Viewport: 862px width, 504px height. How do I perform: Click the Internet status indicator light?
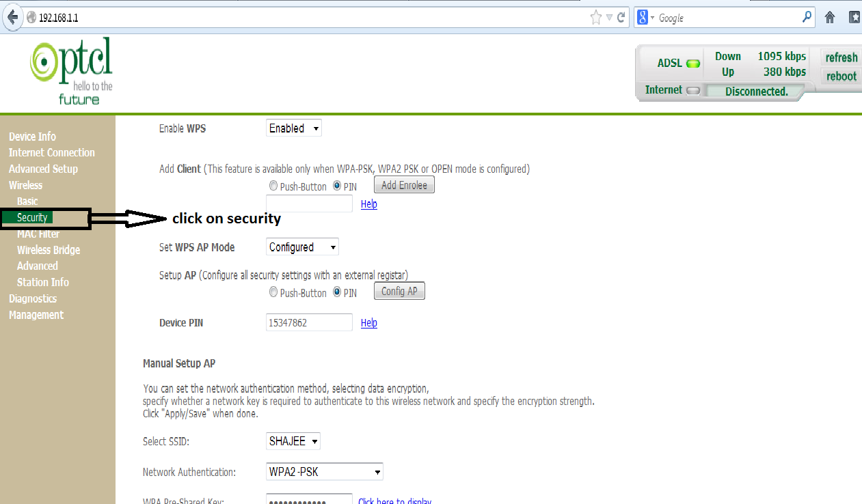(x=692, y=89)
